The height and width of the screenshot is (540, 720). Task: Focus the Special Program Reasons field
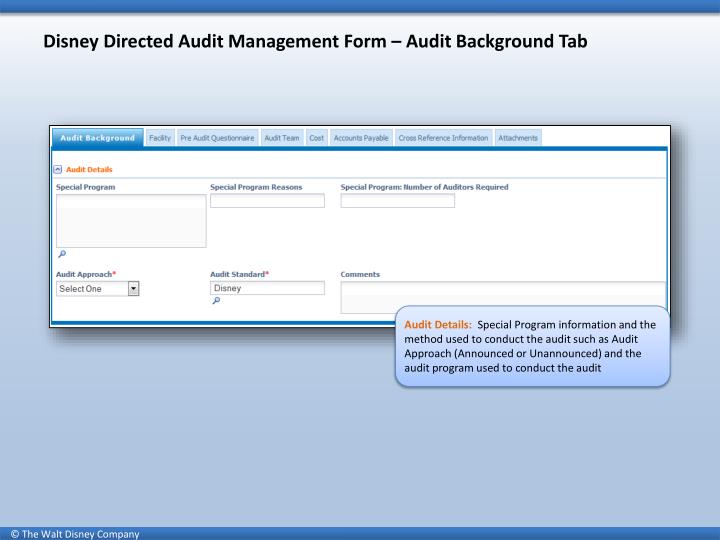tap(267, 201)
